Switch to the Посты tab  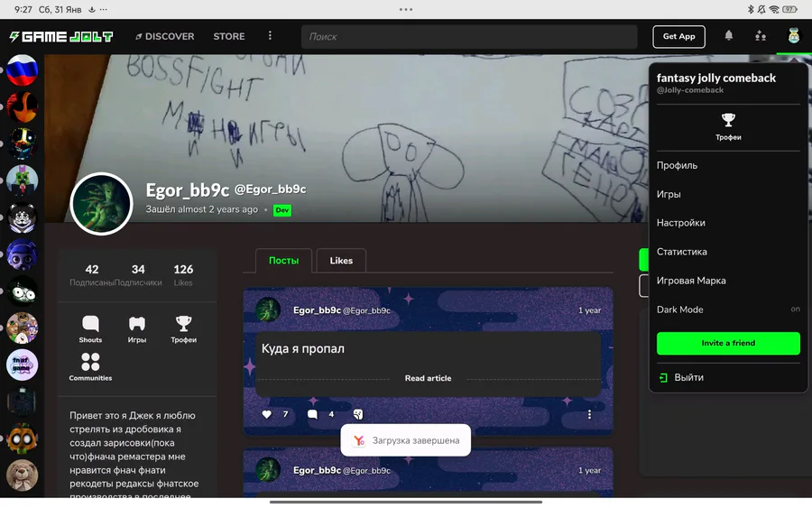tap(284, 261)
